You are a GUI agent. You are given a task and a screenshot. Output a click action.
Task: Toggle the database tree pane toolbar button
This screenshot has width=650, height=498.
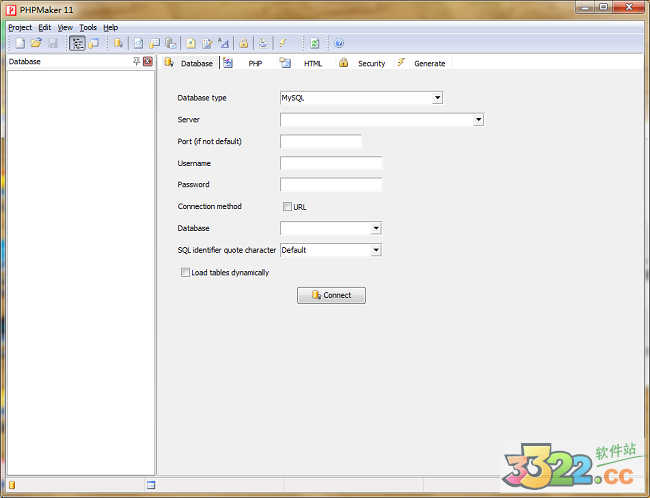coord(77,43)
